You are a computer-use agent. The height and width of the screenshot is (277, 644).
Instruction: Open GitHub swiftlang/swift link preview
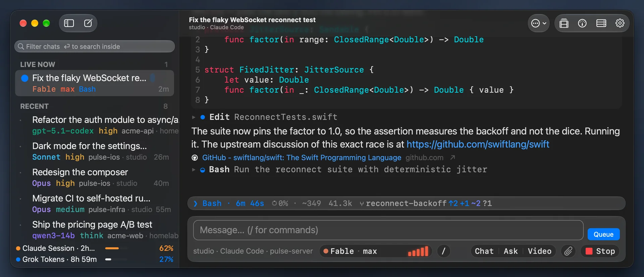pos(302,158)
